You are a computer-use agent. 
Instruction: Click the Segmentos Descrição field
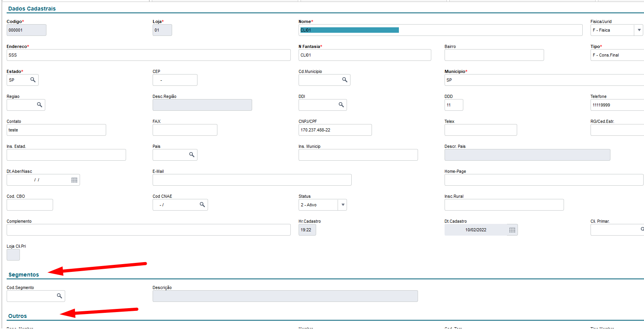tap(285, 296)
